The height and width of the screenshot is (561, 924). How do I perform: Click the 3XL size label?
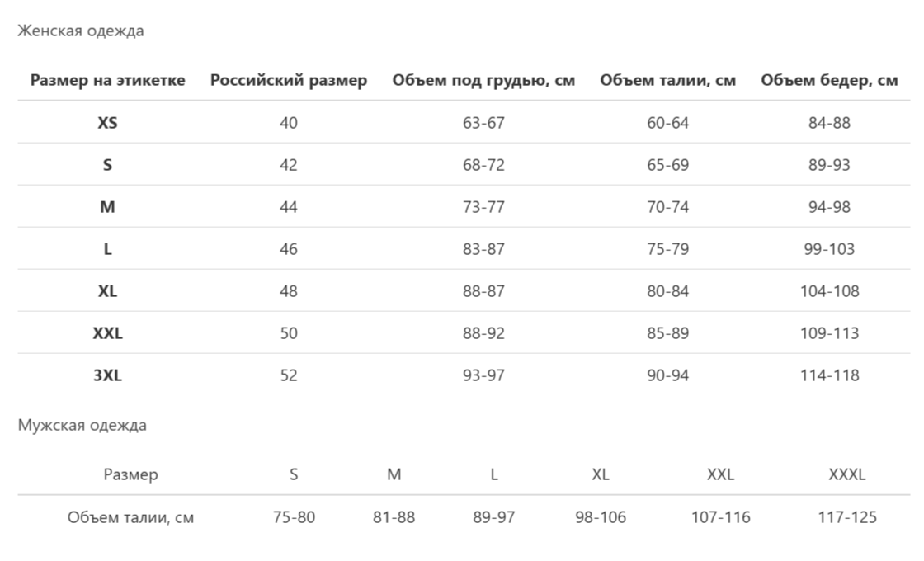(107, 375)
